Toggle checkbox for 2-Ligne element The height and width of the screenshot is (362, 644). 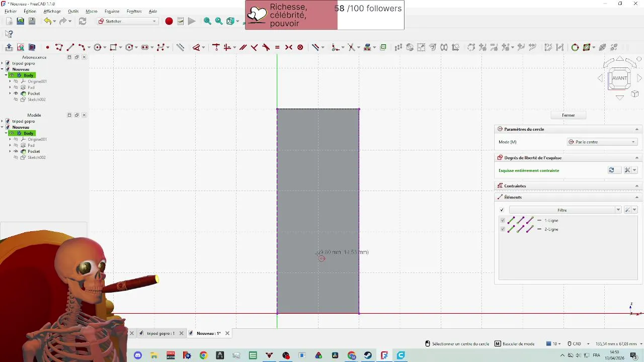pyautogui.click(x=502, y=229)
